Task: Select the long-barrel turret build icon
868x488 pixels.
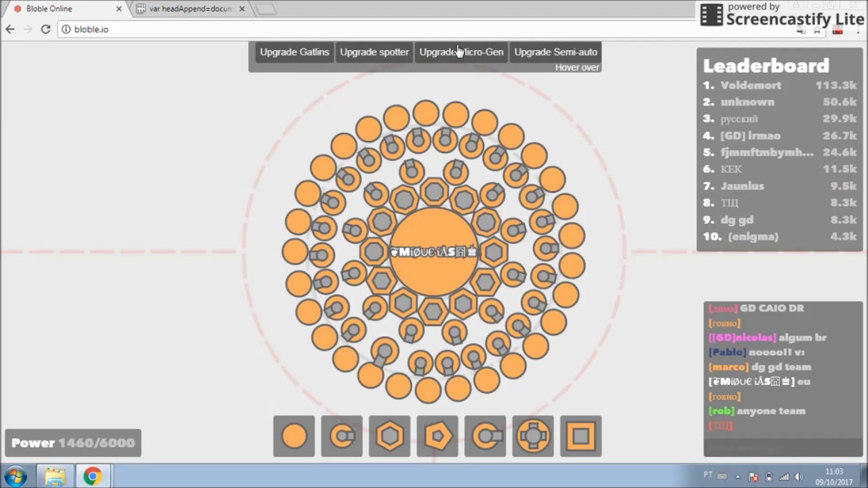Action: 486,436
